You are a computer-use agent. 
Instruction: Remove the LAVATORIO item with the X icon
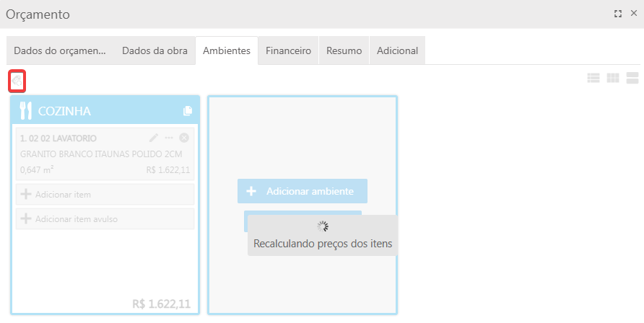pyautogui.click(x=184, y=138)
